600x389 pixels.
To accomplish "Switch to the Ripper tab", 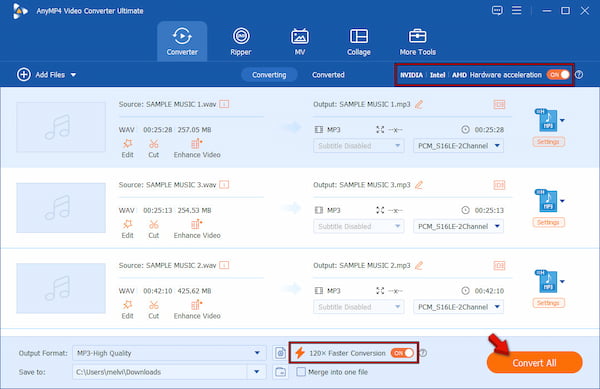I will (x=241, y=41).
